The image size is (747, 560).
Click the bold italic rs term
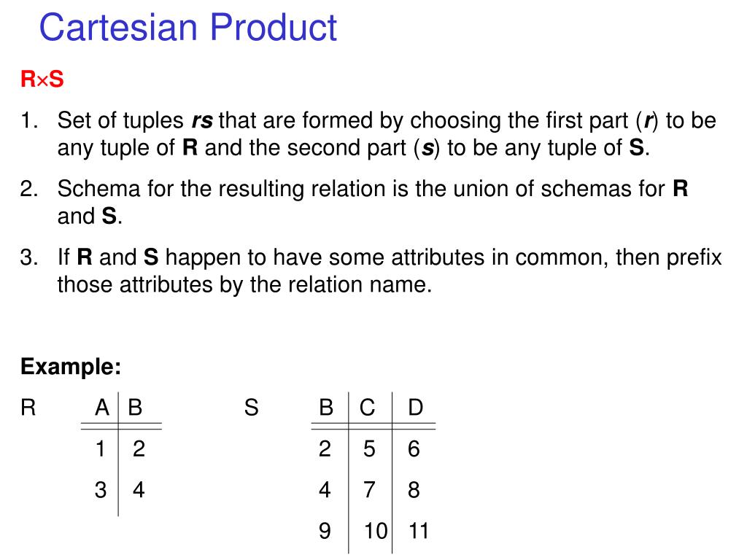click(x=202, y=120)
